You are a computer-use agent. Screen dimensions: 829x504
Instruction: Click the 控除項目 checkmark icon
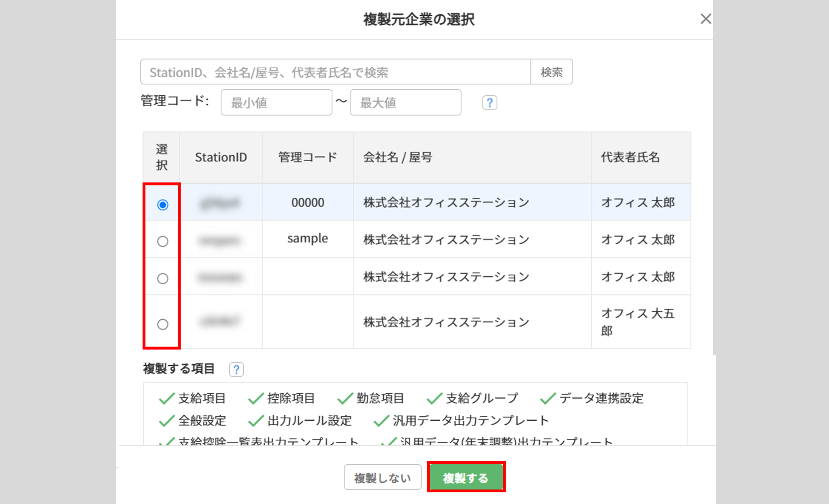(256, 399)
